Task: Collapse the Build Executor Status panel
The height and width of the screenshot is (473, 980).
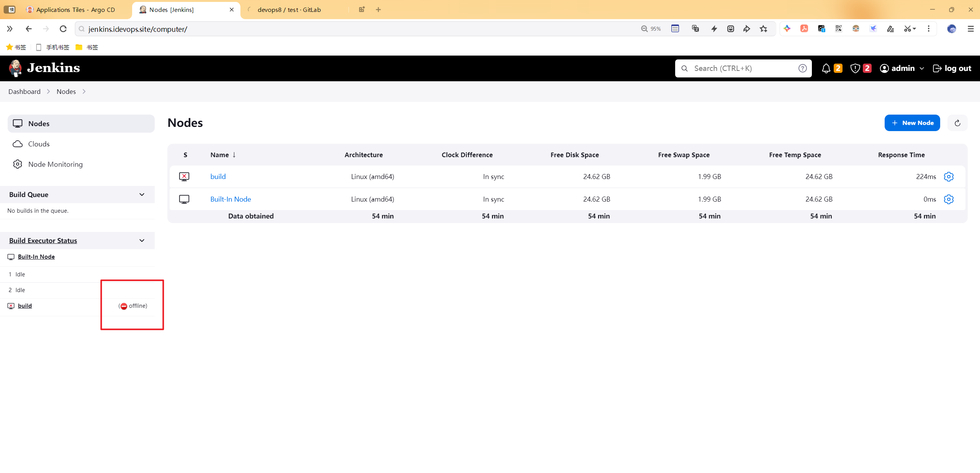Action: click(x=142, y=241)
